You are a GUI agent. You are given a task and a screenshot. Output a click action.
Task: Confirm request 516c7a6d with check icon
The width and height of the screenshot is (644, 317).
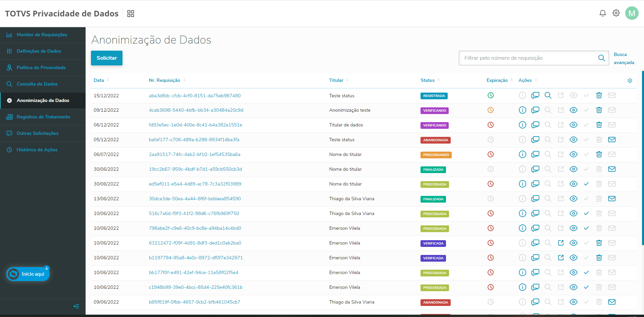(586, 213)
